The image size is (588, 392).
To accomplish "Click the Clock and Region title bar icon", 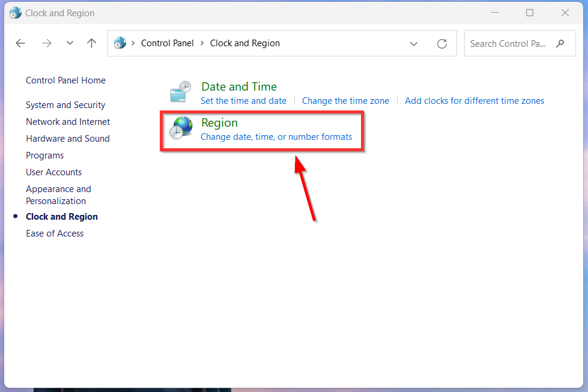I will (x=16, y=13).
